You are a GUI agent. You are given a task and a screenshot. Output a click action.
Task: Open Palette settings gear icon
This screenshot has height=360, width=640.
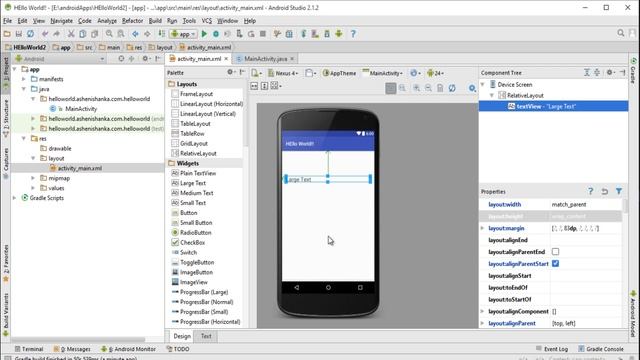point(231,72)
